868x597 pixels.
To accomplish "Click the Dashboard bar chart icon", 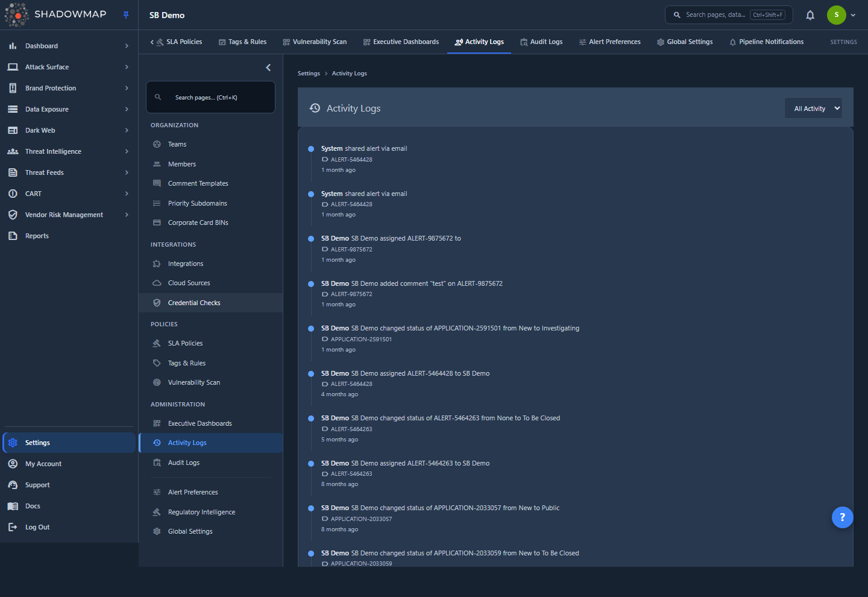I will point(13,46).
